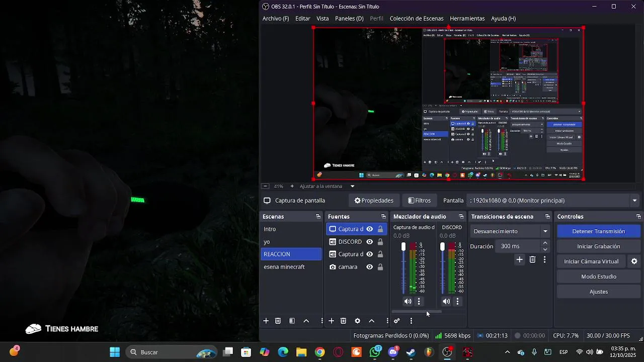Open the Colección de Escenas menu
The height and width of the screenshot is (362, 644).
[417, 19]
